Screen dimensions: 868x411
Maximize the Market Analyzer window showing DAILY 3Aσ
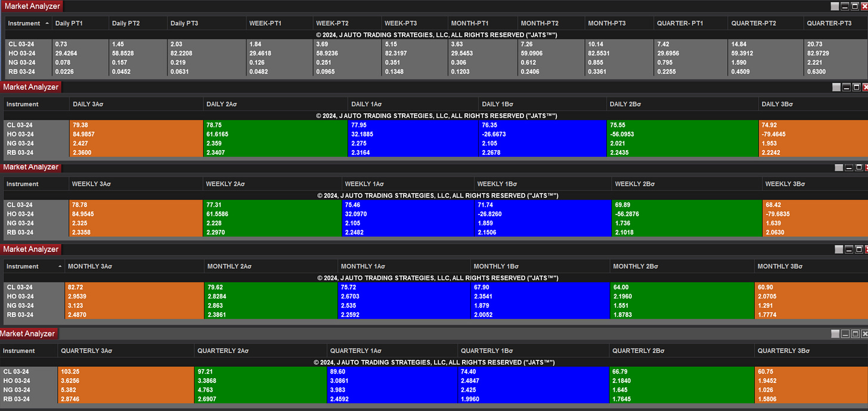856,87
